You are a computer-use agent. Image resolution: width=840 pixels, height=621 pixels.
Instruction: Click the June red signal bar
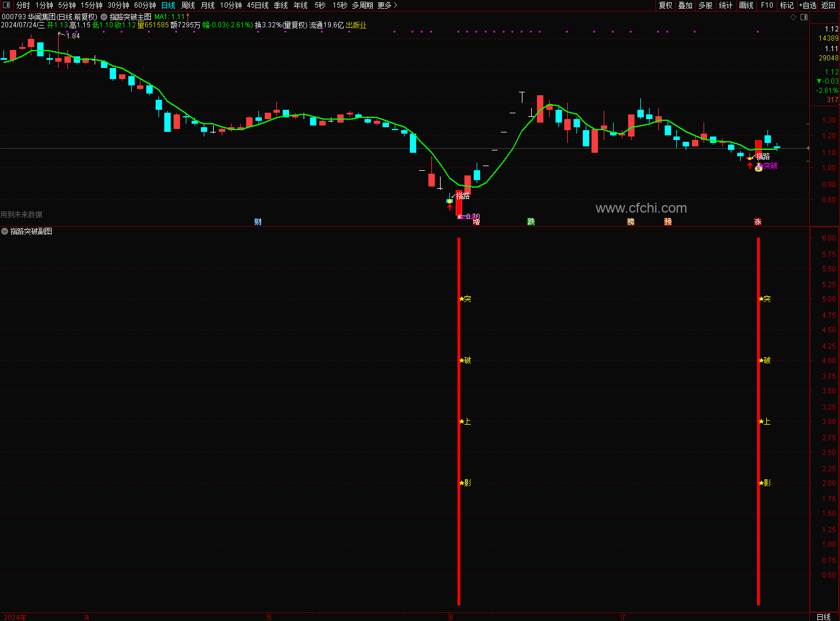pos(459,421)
